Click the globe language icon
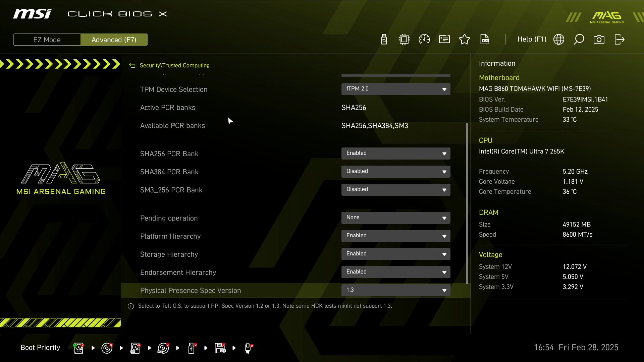Image resolution: width=644 pixels, height=362 pixels. (x=559, y=40)
